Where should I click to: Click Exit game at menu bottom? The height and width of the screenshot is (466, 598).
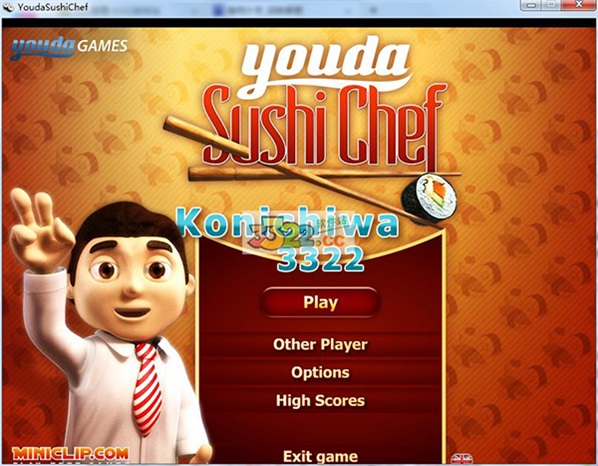pos(320,456)
